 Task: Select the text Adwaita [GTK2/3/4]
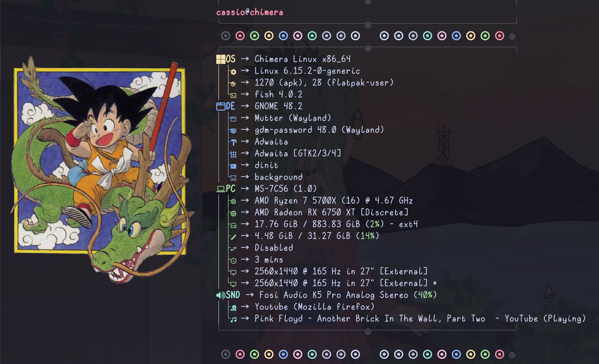click(298, 153)
